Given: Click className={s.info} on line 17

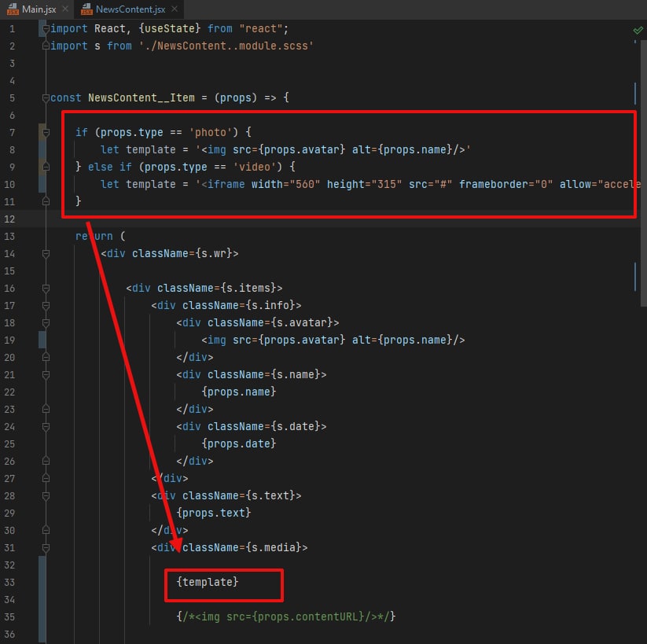Looking at the screenshot, I should (x=239, y=305).
